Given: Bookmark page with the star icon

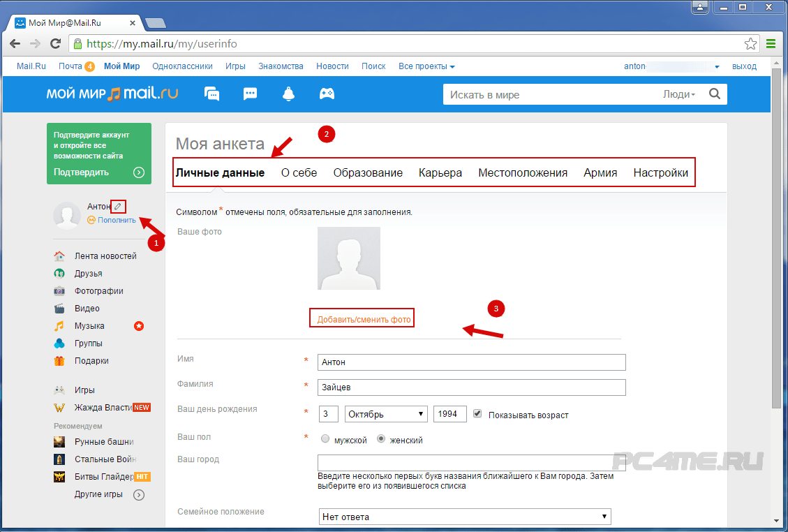Looking at the screenshot, I should point(750,44).
